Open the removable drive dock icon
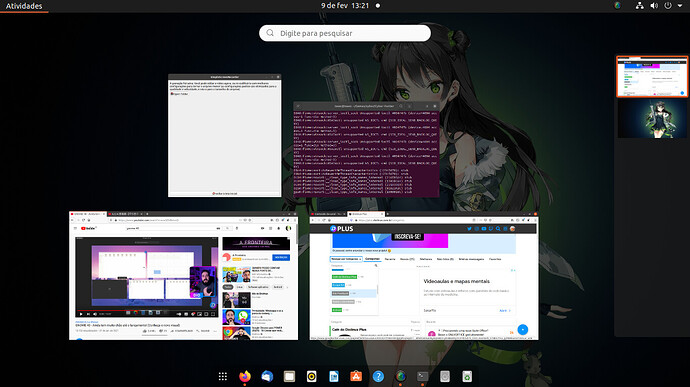 pos(445,376)
